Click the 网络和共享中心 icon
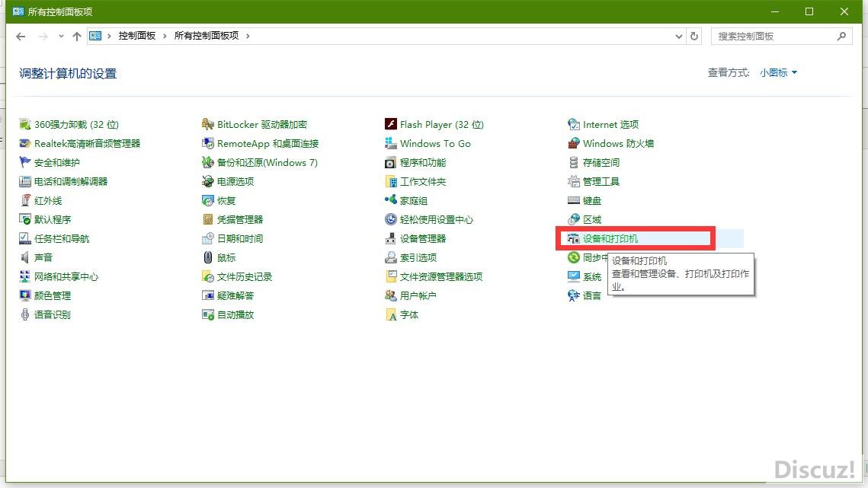 click(25, 276)
